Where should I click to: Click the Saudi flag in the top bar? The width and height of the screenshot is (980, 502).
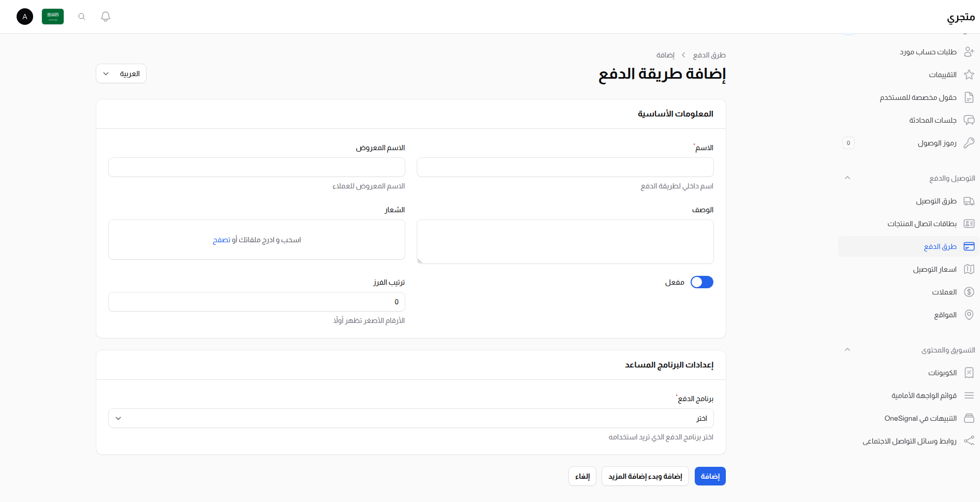(x=52, y=17)
